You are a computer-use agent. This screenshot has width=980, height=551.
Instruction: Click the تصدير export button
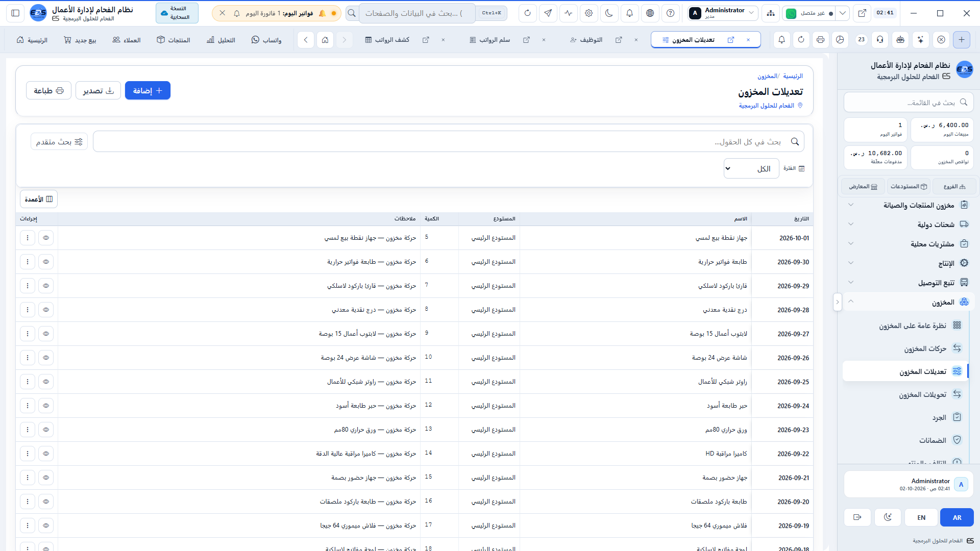[x=98, y=90]
